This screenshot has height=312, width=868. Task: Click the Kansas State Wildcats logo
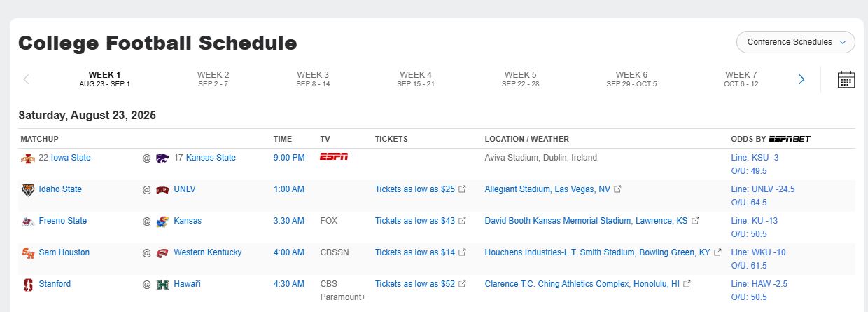pyautogui.click(x=162, y=158)
